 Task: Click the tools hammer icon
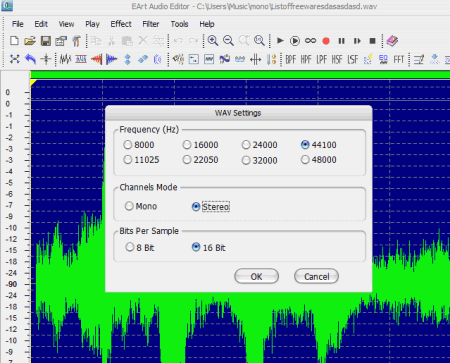pos(76,41)
